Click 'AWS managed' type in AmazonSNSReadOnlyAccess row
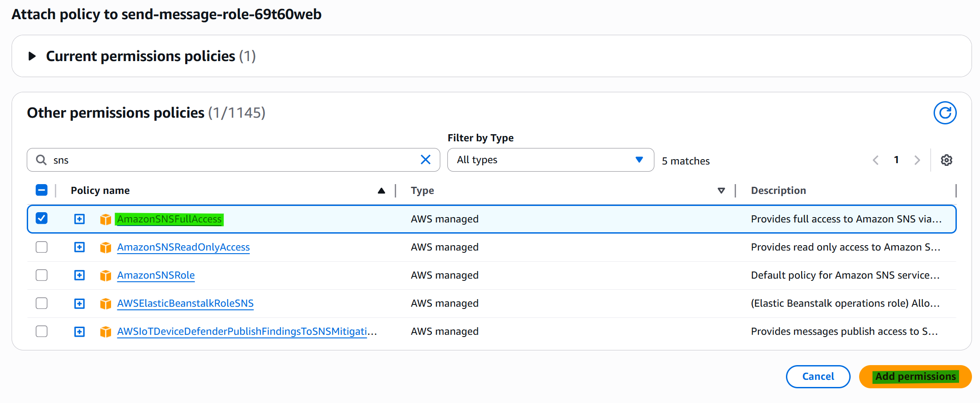The width and height of the screenshot is (980, 403). click(445, 247)
